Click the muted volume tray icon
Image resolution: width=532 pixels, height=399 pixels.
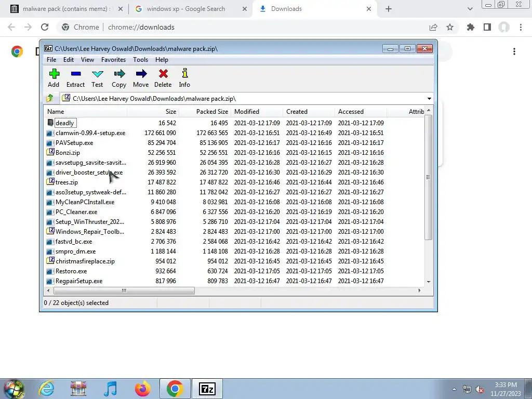pos(480,390)
